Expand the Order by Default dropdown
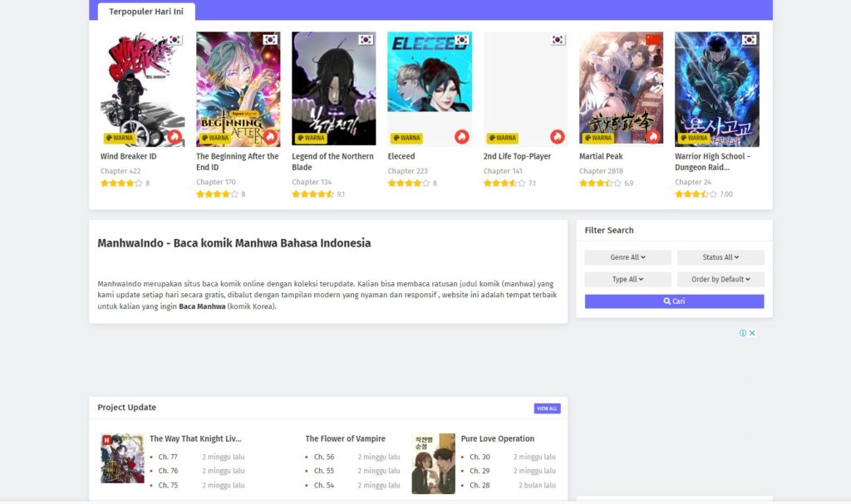 point(721,279)
